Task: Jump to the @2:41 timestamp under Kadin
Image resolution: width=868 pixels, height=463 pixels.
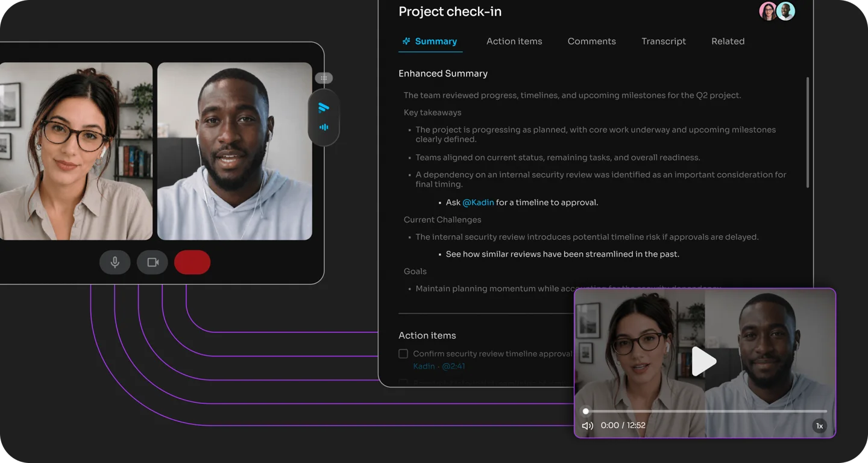Action: click(453, 366)
